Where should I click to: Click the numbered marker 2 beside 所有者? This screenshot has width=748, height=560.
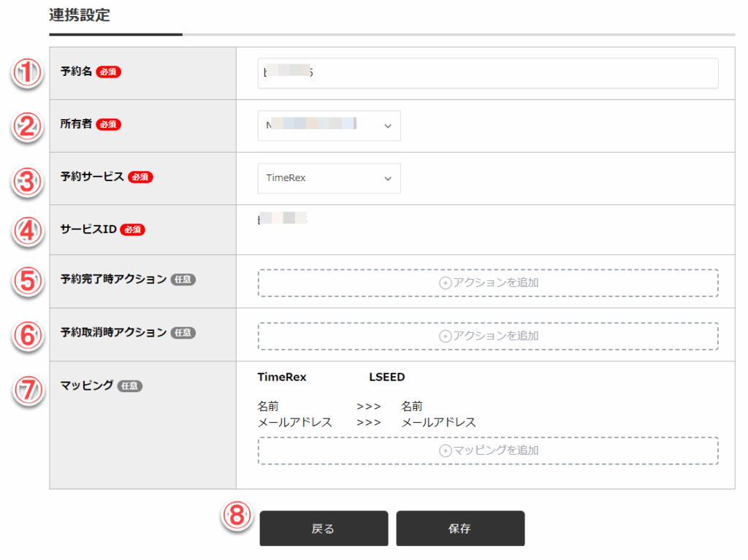tap(27, 126)
